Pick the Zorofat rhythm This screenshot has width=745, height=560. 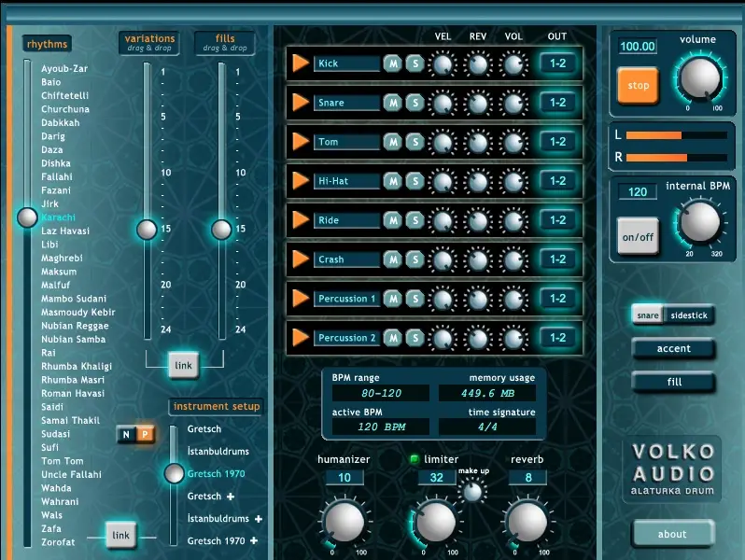58,542
